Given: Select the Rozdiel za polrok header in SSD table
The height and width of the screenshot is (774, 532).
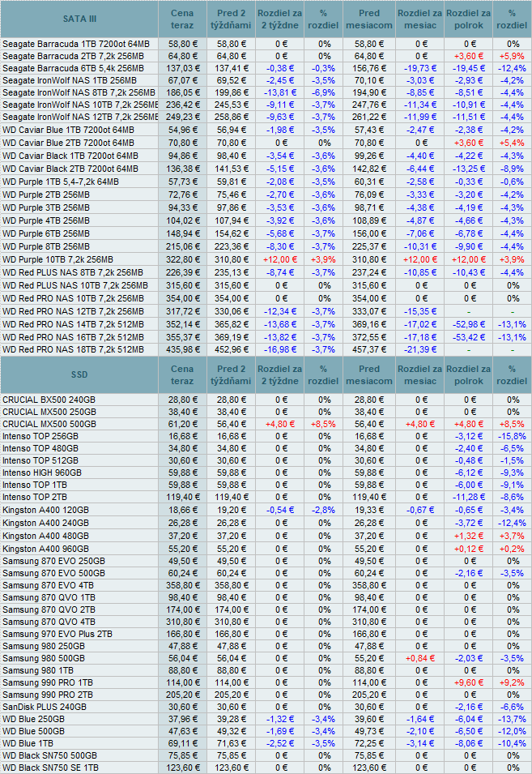Looking at the screenshot, I should pyautogui.click(x=468, y=374).
